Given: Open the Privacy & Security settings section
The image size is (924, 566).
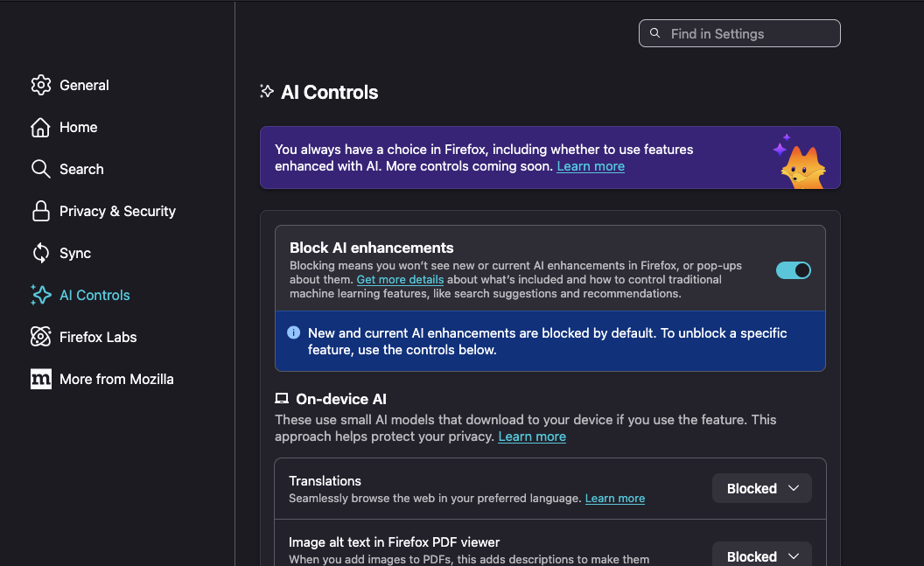Looking at the screenshot, I should [x=117, y=211].
